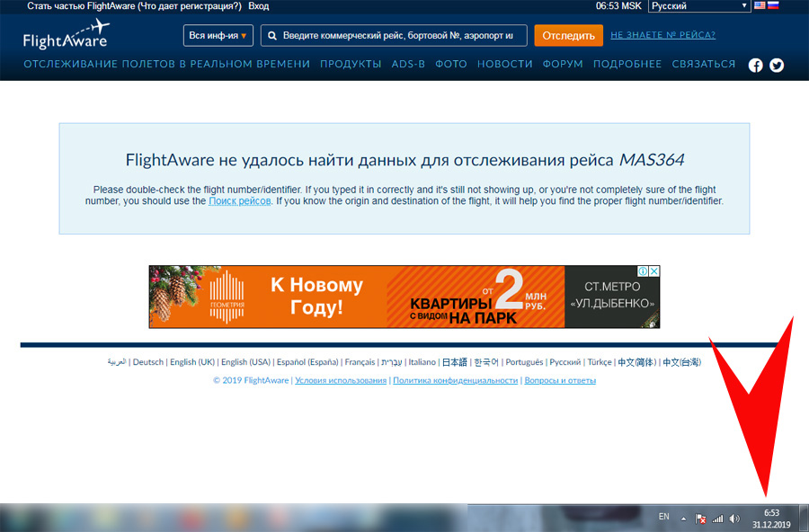Open the ПОДРОБНЕЕ menu

[627, 64]
